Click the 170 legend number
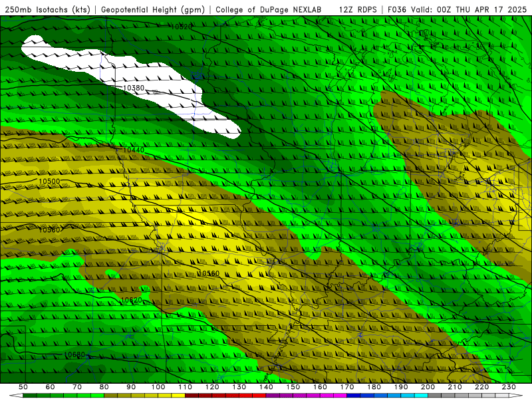The image size is (532, 399). (x=347, y=387)
